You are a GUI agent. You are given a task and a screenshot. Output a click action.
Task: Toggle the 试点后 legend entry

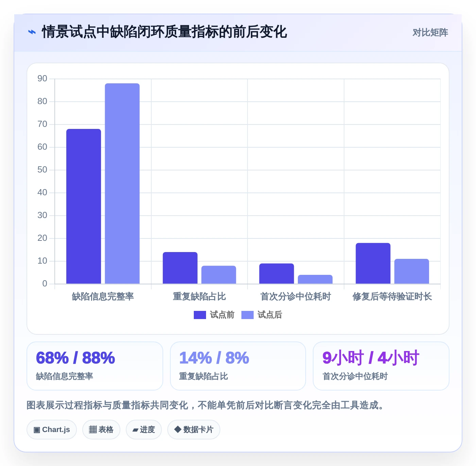point(262,315)
